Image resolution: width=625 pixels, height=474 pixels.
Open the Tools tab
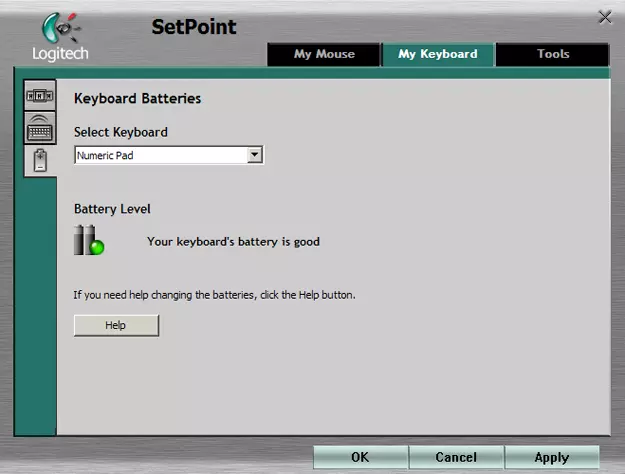click(x=552, y=54)
